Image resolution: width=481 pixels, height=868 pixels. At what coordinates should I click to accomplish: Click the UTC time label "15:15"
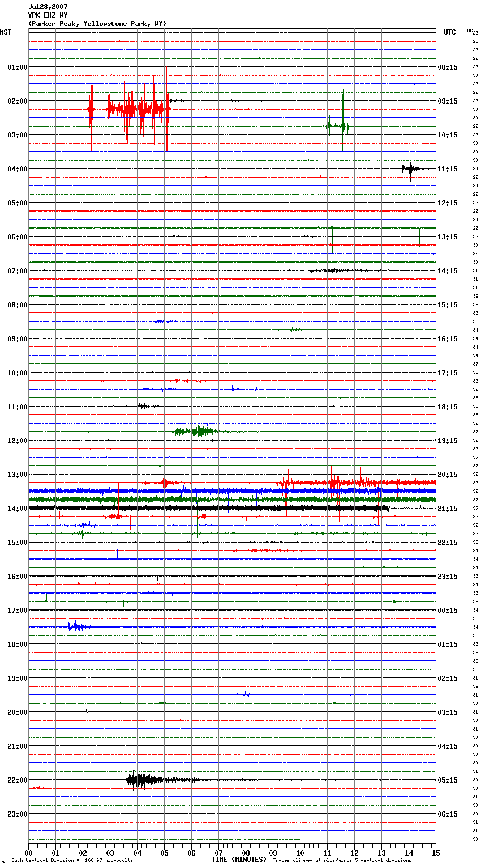pyautogui.click(x=448, y=305)
